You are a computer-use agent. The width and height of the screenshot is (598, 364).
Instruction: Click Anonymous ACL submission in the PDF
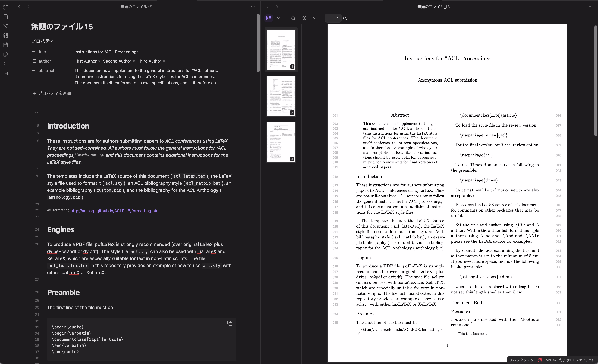pos(447,80)
